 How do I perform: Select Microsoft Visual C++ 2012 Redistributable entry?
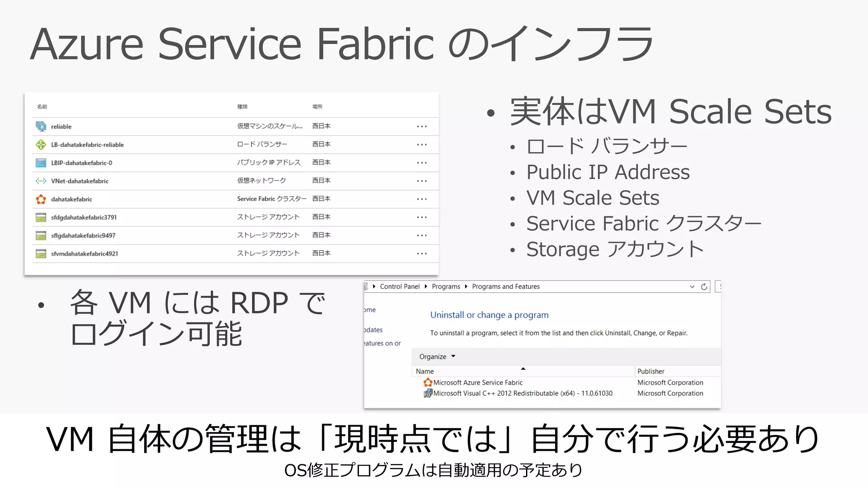(x=523, y=394)
